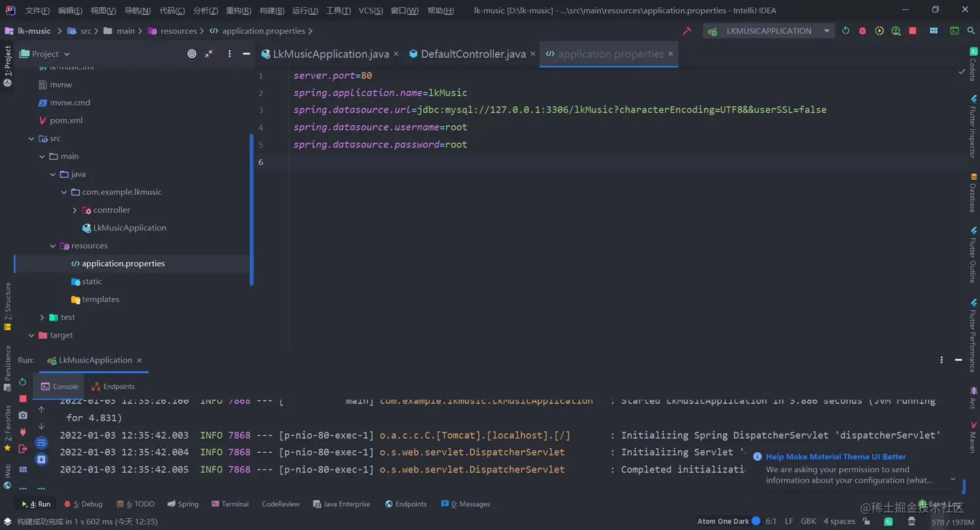Locate current file in Project panel
The height and width of the screenshot is (530, 980).
(192, 54)
